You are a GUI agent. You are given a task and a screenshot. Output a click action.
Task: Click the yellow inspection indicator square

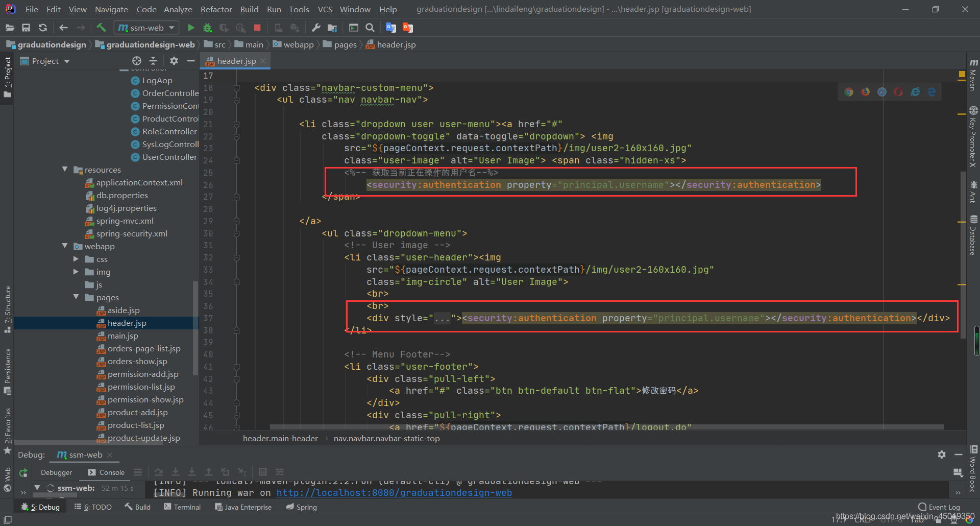click(x=962, y=75)
